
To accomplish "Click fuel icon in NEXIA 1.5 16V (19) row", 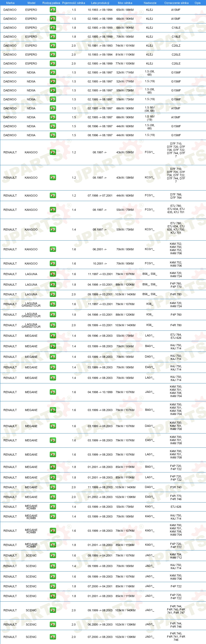I will coord(53,117).
